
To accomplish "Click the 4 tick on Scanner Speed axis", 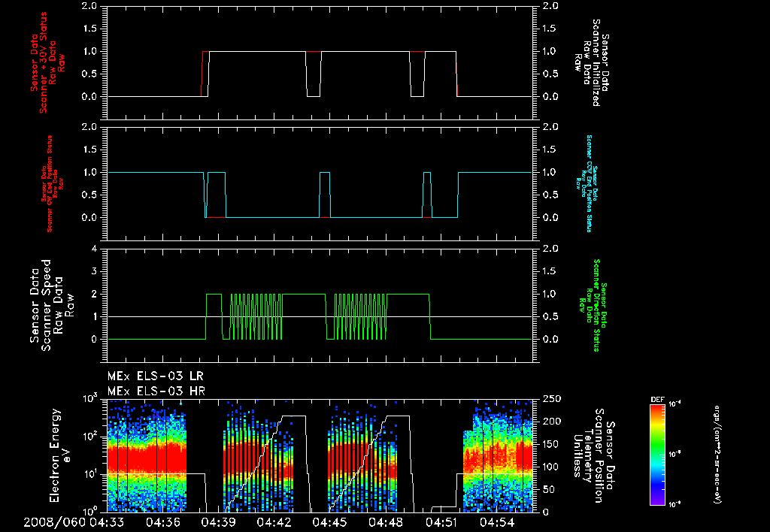I will 94,249.
